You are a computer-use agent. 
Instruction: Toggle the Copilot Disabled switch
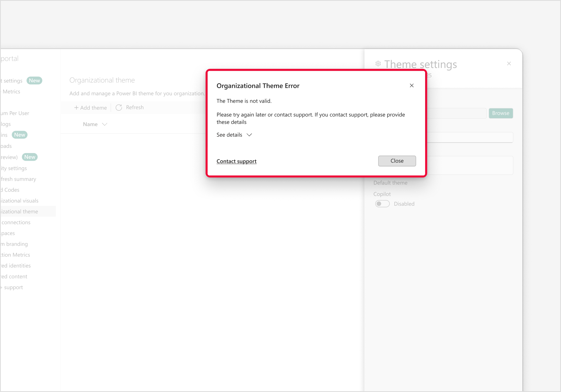click(x=382, y=204)
